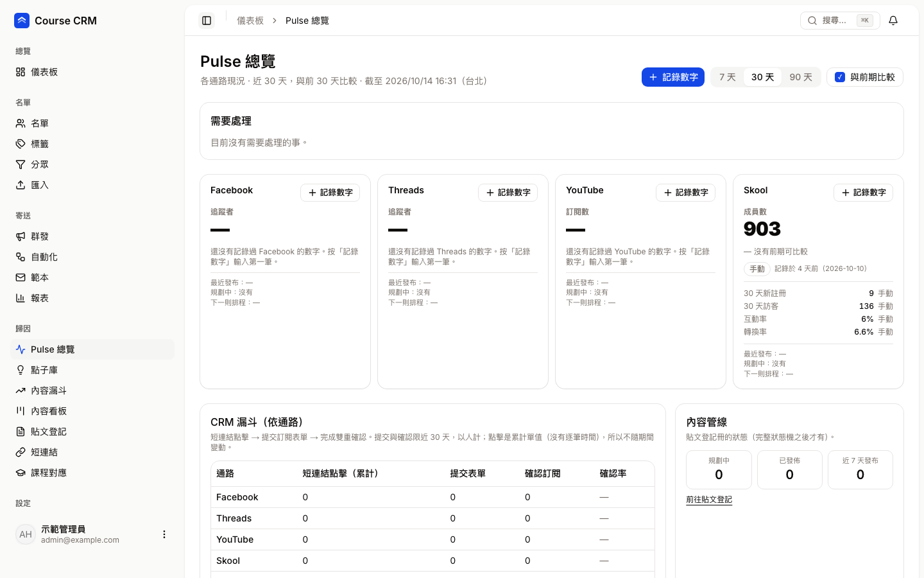
Task: Click the 已發佈 count tile
Action: click(790, 470)
